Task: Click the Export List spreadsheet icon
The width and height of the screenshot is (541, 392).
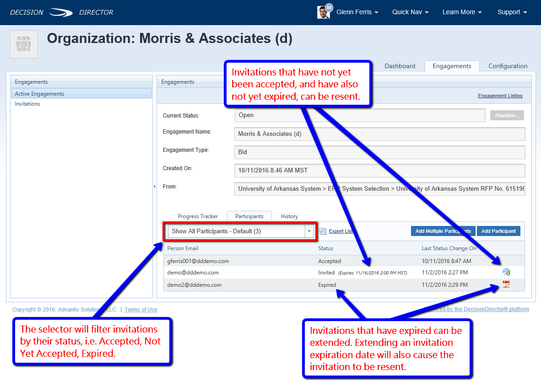Action: [x=323, y=231]
